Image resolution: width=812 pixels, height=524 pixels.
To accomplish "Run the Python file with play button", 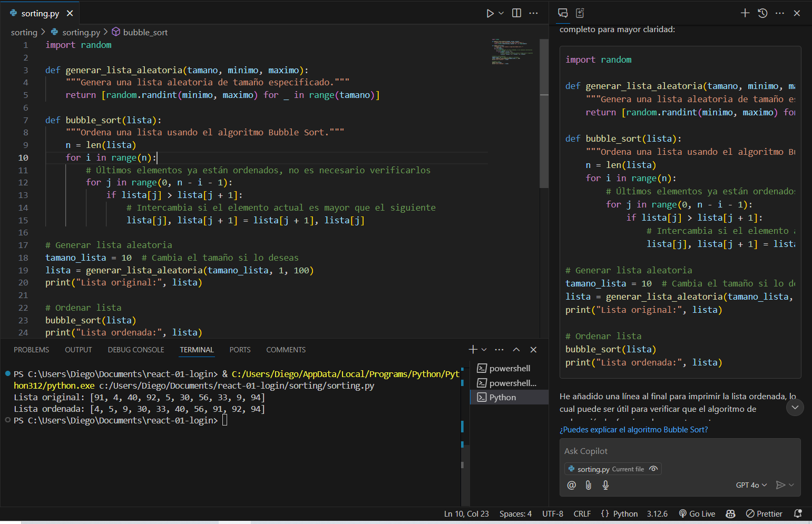I will [490, 13].
